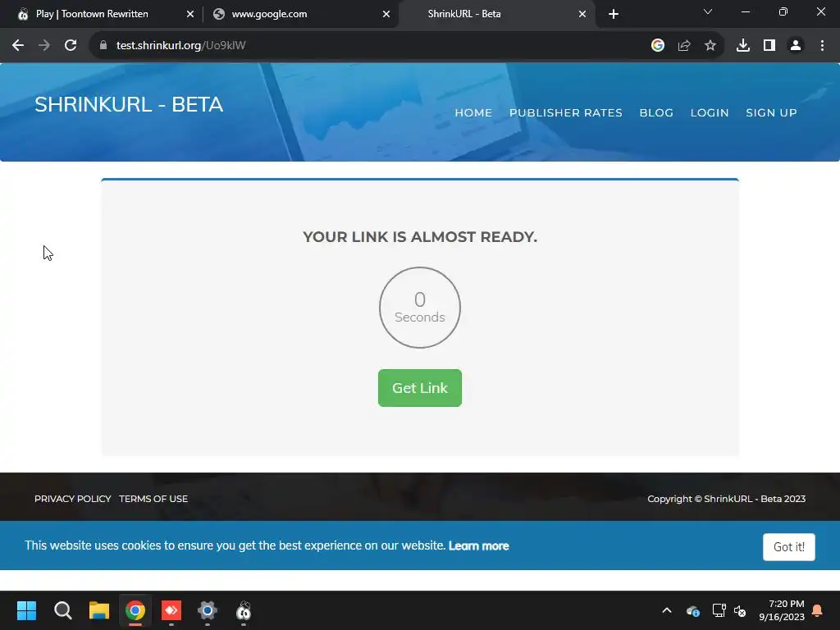
Task: Click the green Get Link button
Action: 420,388
